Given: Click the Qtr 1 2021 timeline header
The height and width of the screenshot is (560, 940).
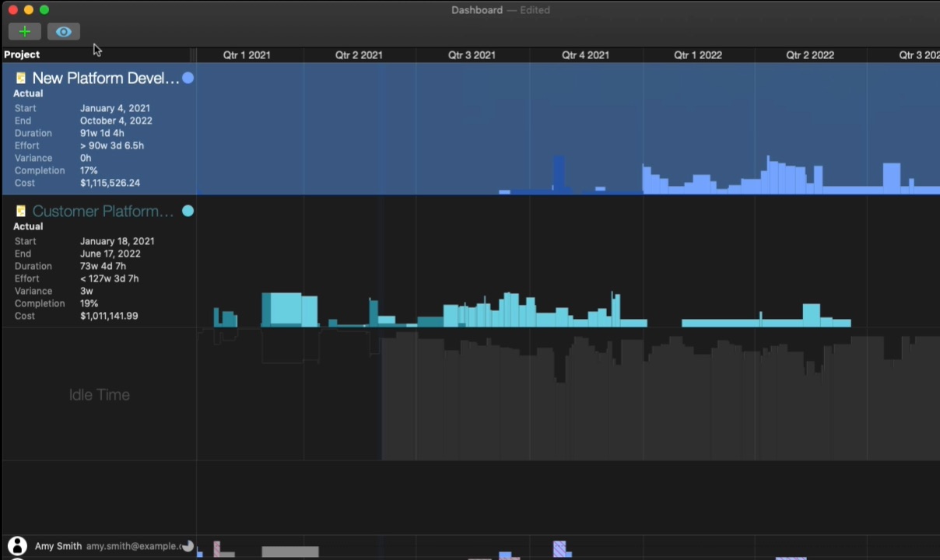Looking at the screenshot, I should pos(247,55).
